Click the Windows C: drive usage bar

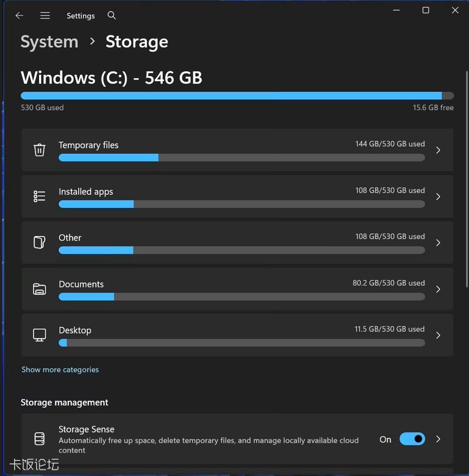tap(237, 95)
